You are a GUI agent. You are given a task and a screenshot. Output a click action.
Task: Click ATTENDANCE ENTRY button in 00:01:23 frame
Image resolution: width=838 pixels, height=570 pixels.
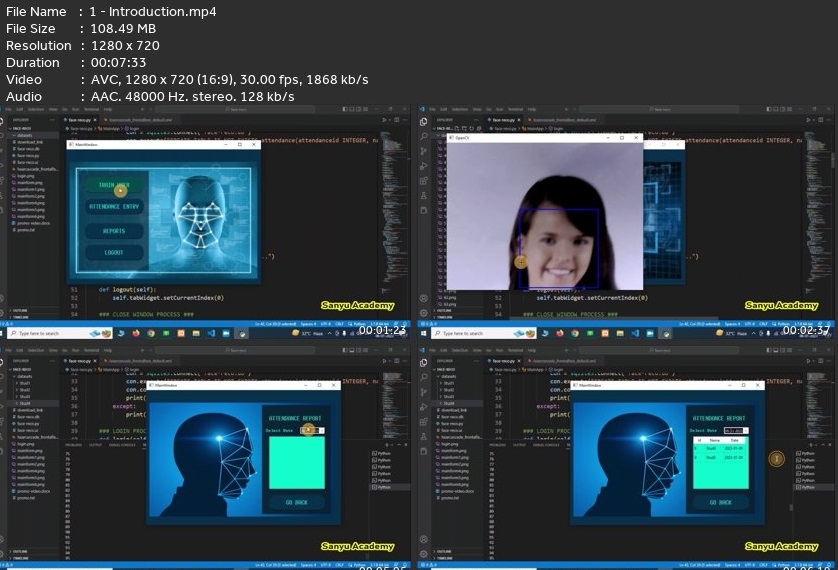coord(114,207)
